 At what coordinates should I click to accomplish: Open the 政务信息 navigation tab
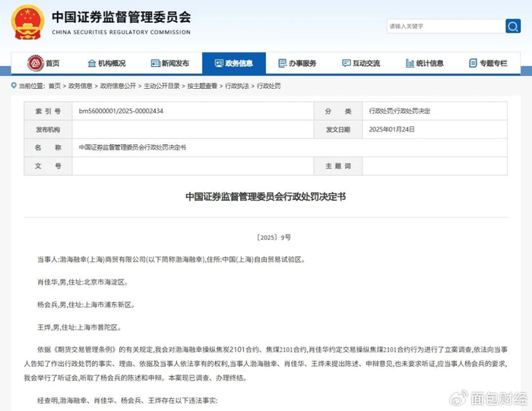click(x=234, y=63)
